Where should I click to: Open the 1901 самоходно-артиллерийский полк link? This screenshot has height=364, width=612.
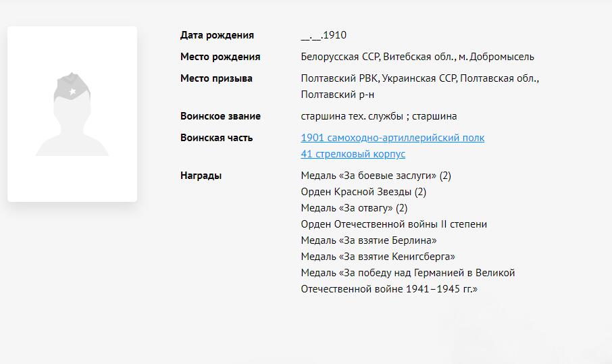tap(392, 138)
